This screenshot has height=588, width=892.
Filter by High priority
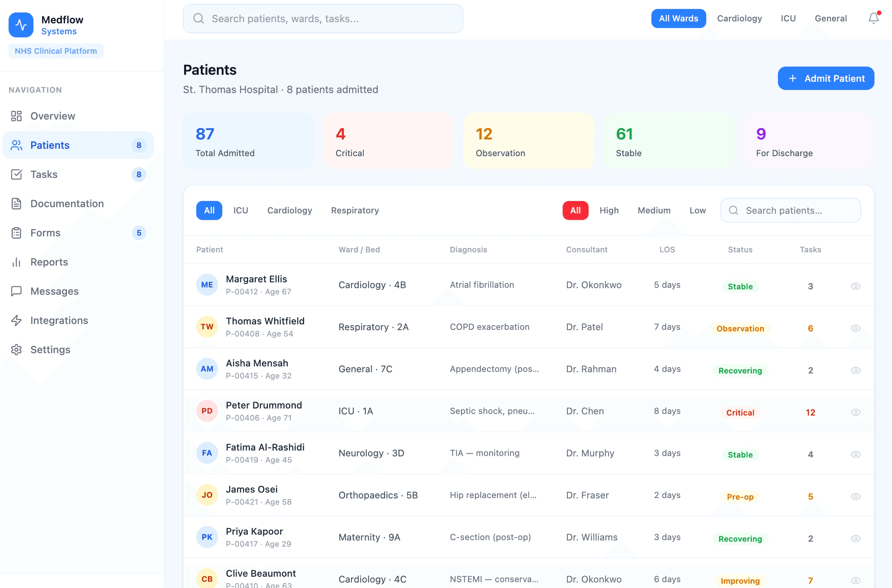click(609, 210)
